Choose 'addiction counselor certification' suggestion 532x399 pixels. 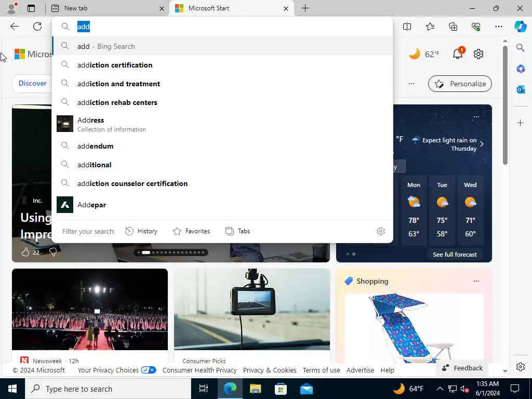222,183
